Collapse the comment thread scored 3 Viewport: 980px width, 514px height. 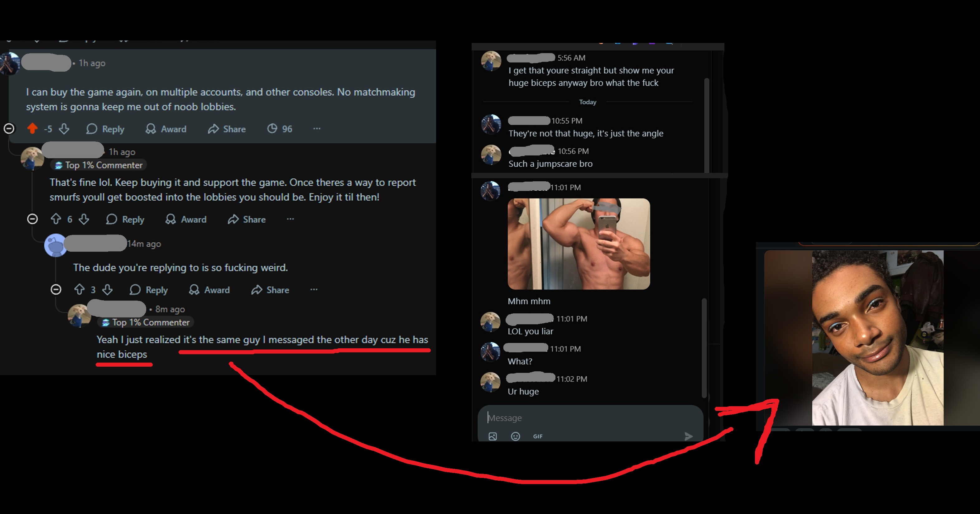(x=56, y=290)
